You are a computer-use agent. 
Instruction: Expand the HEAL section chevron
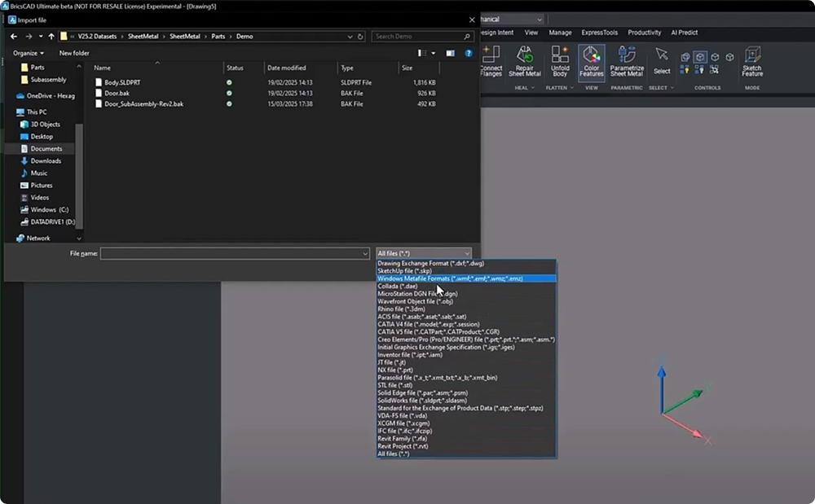(x=532, y=86)
